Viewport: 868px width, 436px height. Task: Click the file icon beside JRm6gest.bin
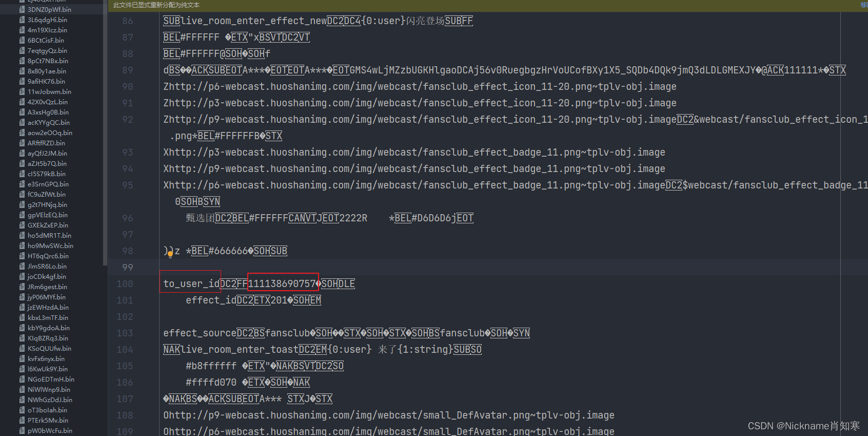(22, 287)
